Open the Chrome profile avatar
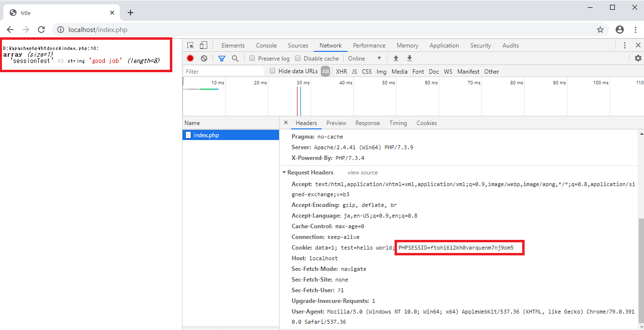644x330 pixels. click(x=620, y=30)
